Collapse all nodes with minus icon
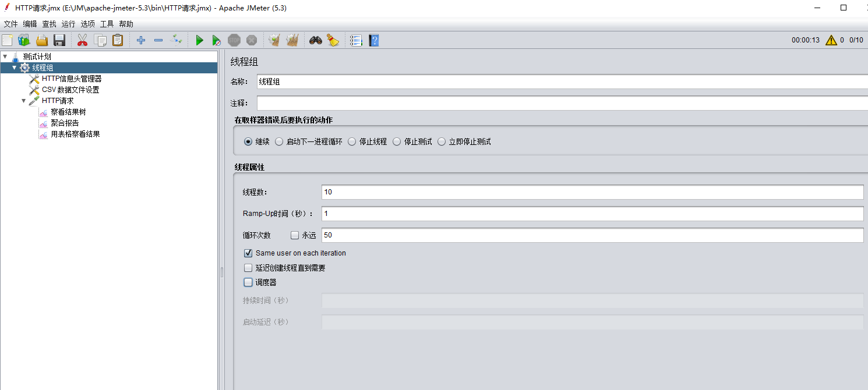 coord(158,40)
